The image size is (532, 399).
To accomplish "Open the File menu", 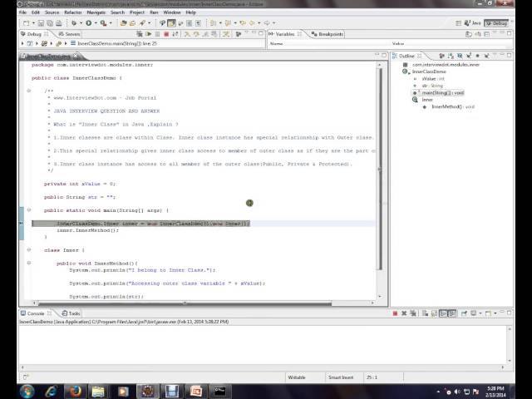I will tap(22, 12).
